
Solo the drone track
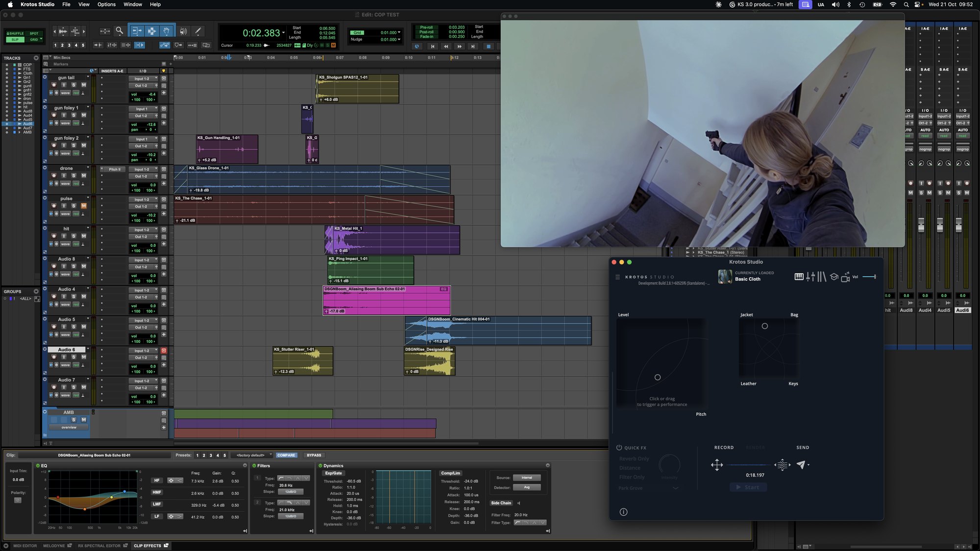73,176
